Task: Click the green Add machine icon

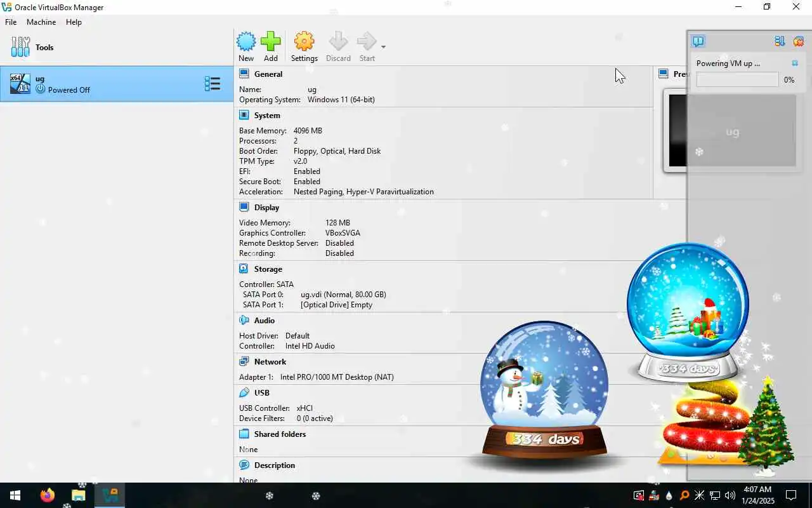Action: pyautogui.click(x=271, y=42)
